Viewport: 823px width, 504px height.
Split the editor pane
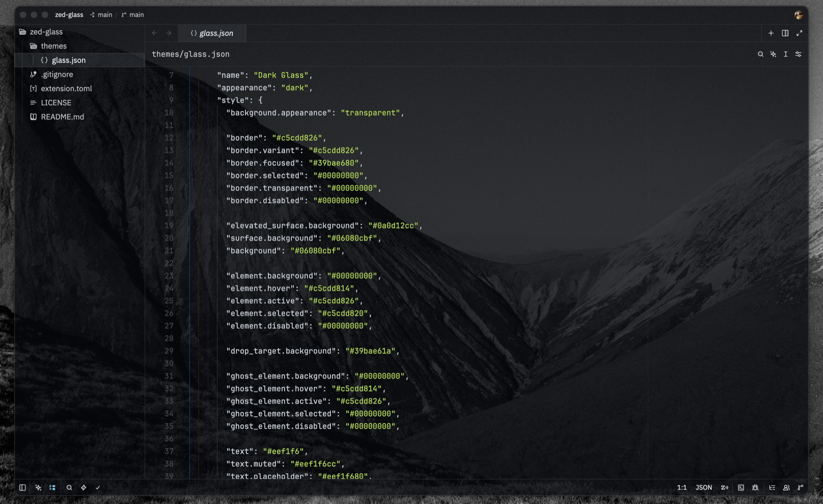(785, 33)
